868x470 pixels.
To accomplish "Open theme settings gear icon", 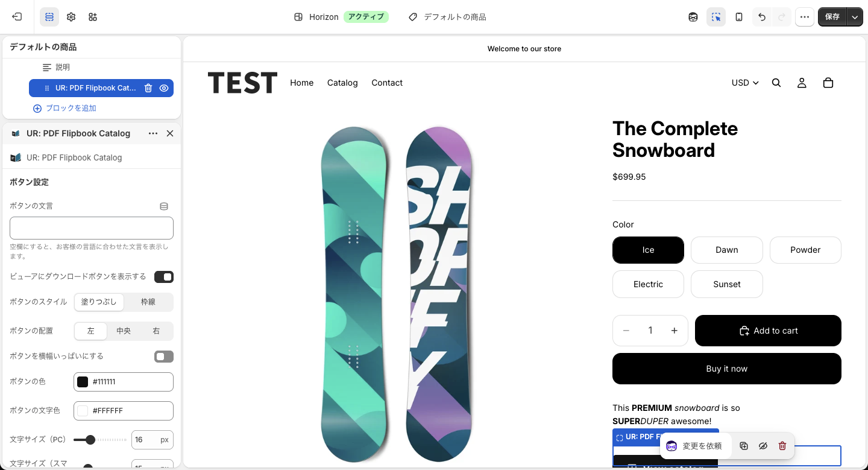I will pyautogui.click(x=71, y=17).
